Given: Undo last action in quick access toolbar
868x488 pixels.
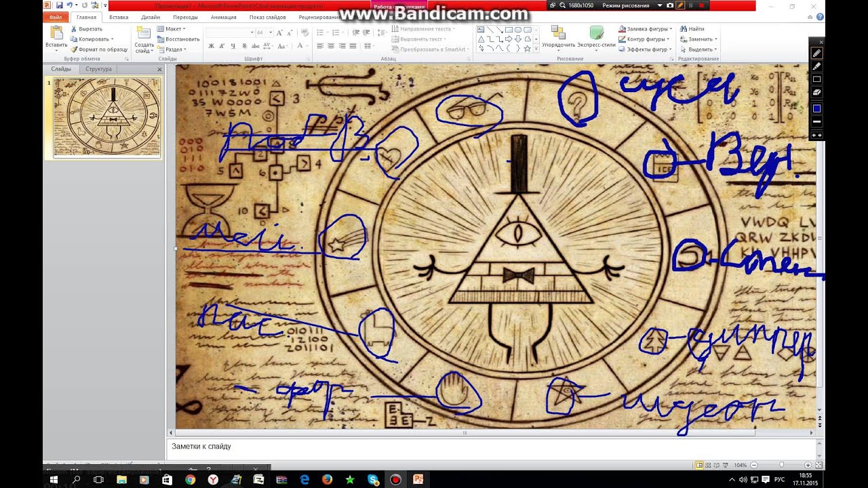Looking at the screenshot, I should click(x=69, y=5).
